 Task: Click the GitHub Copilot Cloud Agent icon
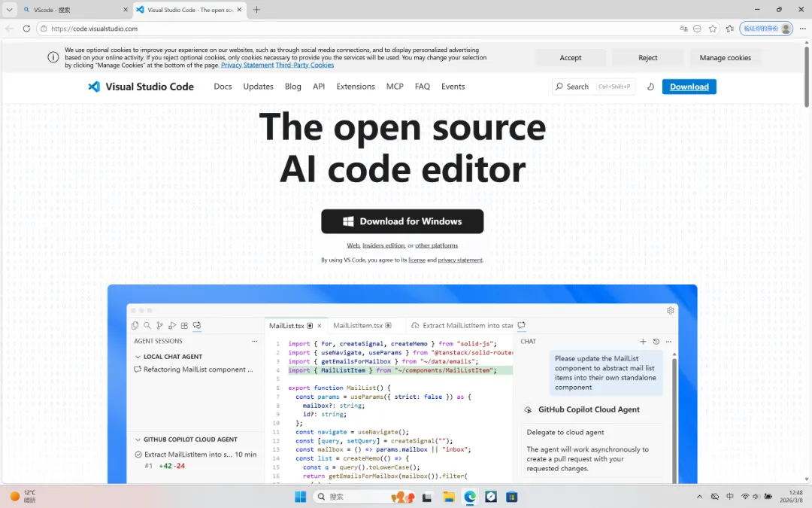(x=529, y=409)
